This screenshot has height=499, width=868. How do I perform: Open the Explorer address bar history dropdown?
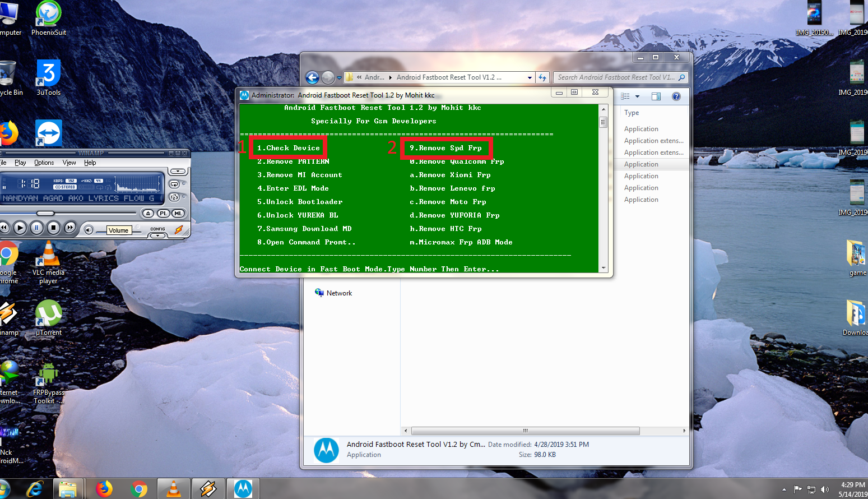(x=530, y=77)
